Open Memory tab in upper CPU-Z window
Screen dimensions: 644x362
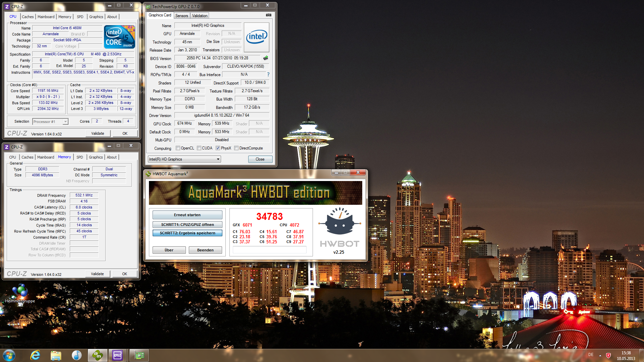pyautogui.click(x=65, y=17)
